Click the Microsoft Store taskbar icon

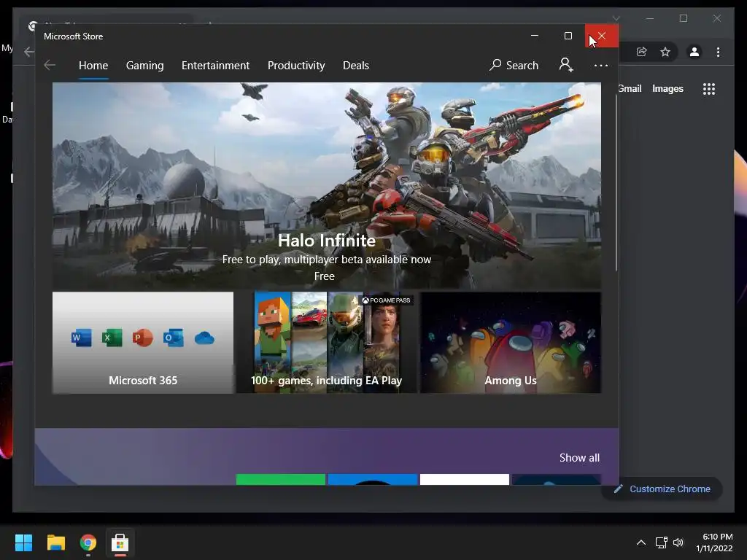click(x=120, y=542)
